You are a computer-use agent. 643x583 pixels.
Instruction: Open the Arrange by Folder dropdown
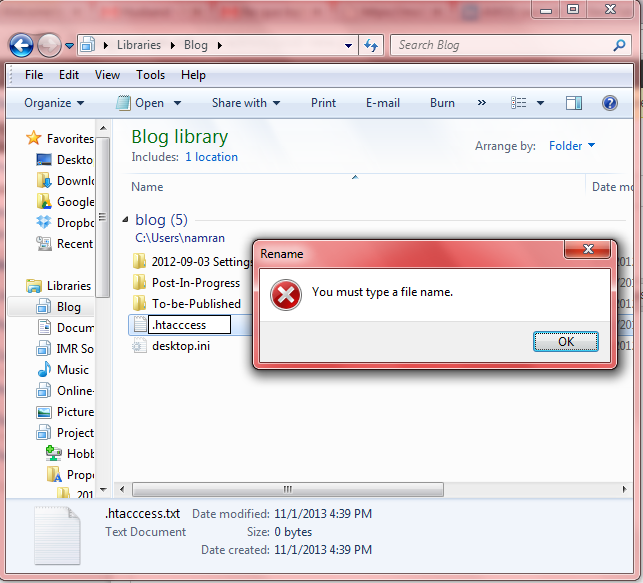pyautogui.click(x=571, y=146)
